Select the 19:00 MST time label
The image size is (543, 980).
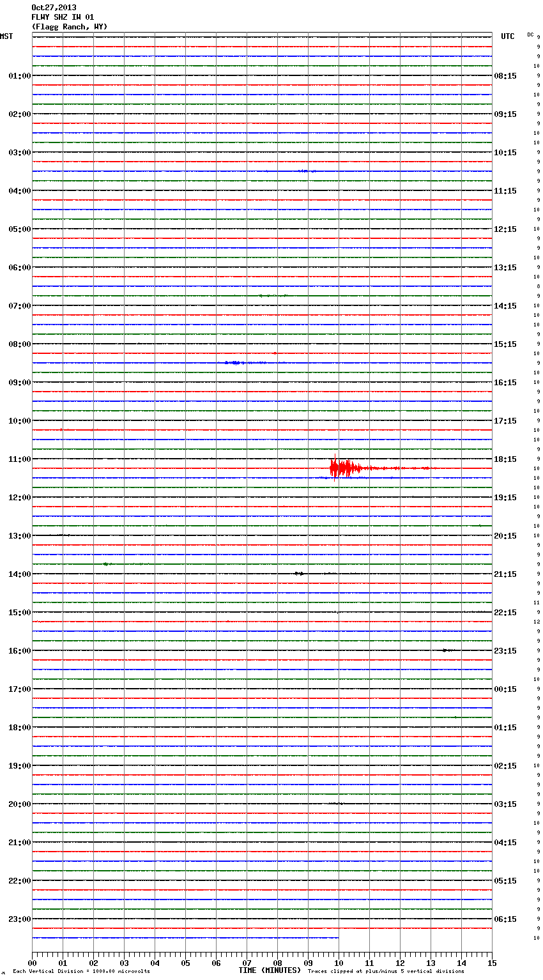(x=20, y=766)
